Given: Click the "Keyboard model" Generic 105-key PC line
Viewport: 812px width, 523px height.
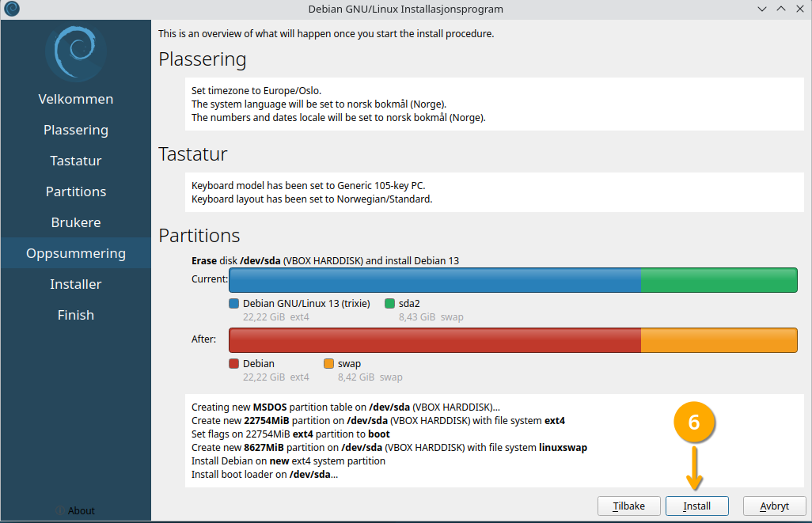Looking at the screenshot, I should pos(309,185).
